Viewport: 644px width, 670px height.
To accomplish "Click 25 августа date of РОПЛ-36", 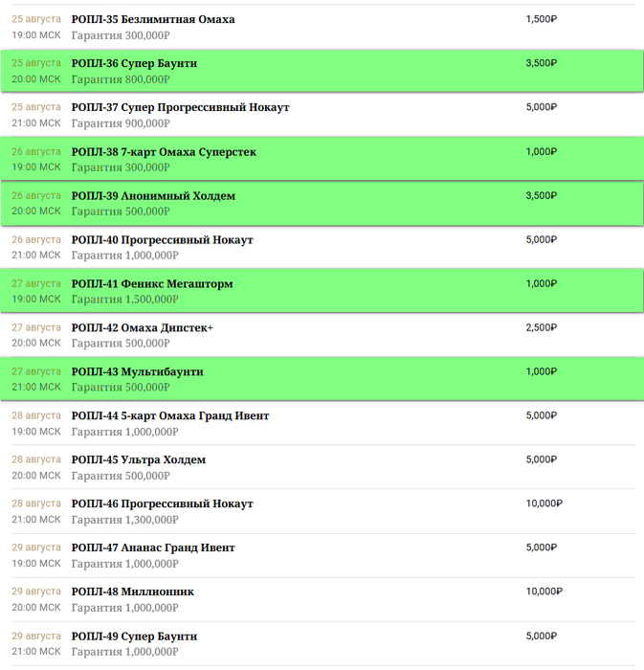I will tap(36, 63).
